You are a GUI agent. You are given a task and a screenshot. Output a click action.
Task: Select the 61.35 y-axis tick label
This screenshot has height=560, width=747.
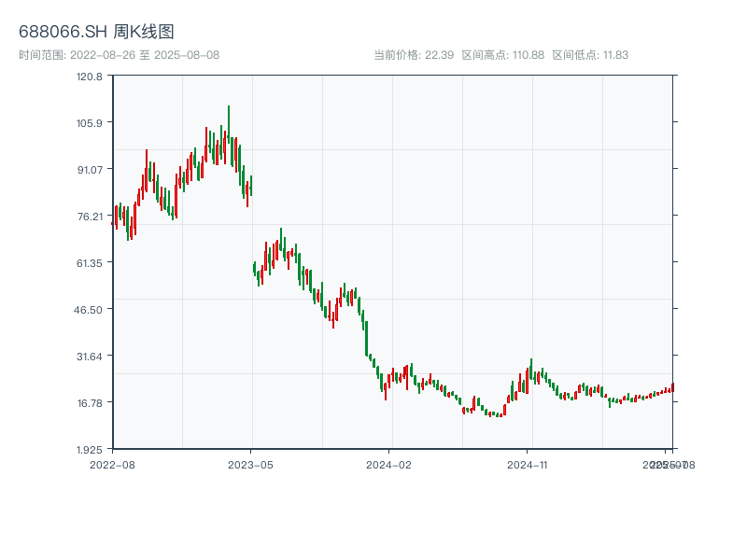[x=91, y=263]
